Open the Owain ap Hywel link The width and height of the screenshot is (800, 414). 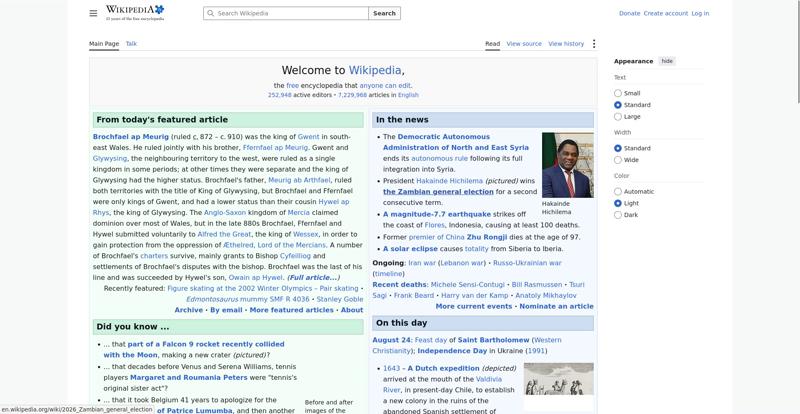click(x=255, y=278)
